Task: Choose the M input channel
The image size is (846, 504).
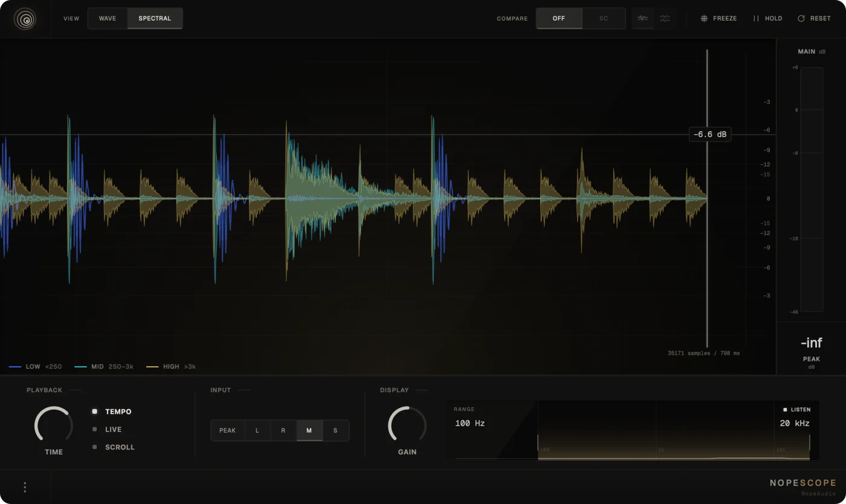Action: click(x=309, y=431)
